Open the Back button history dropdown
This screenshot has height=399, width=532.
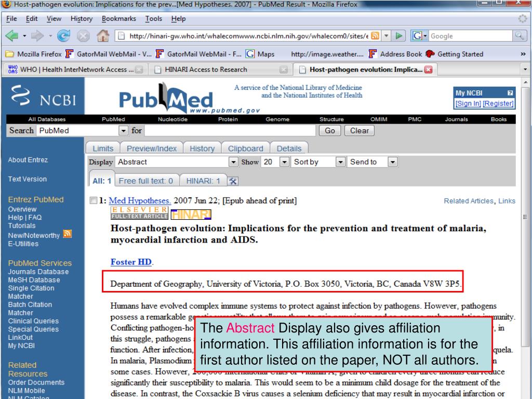point(24,36)
